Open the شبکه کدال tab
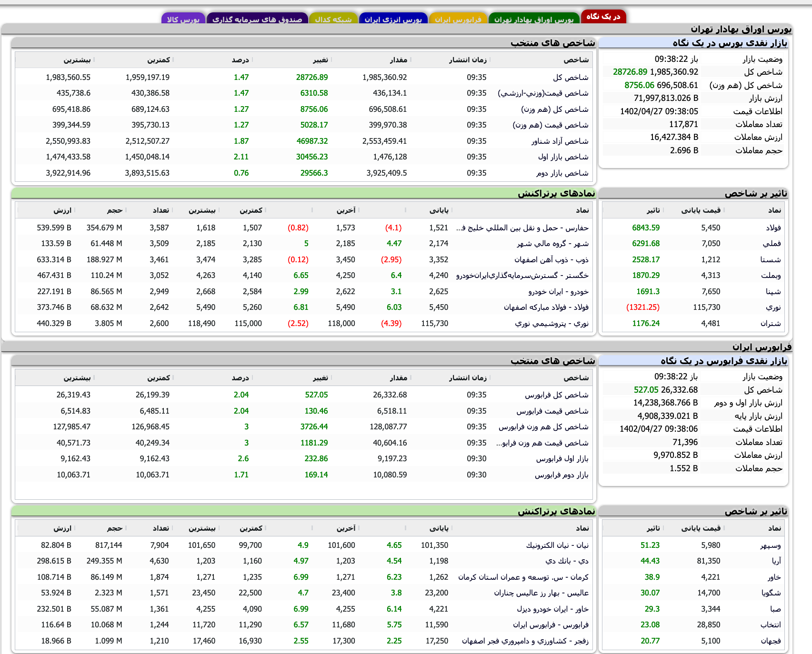Screen dimensions: 812x654 (333, 19)
